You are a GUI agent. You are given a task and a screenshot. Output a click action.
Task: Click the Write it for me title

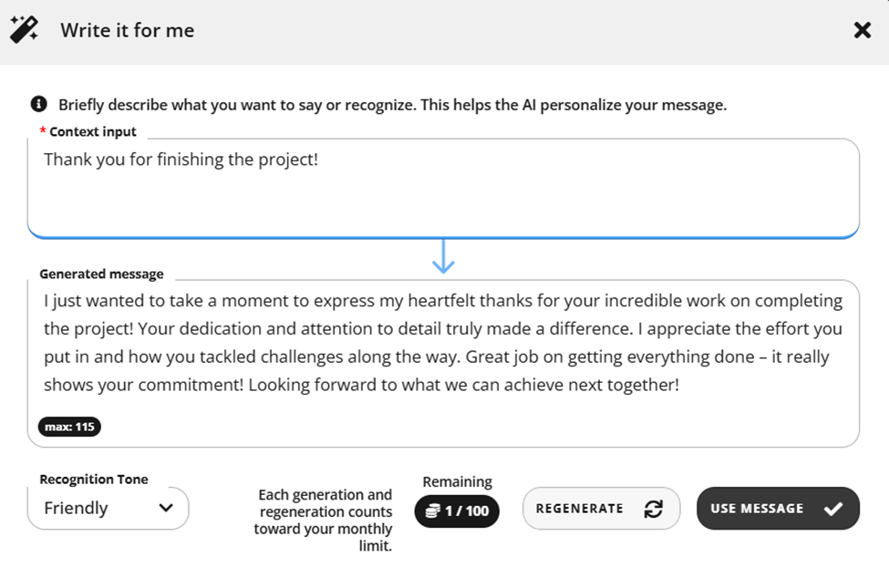[x=128, y=30]
